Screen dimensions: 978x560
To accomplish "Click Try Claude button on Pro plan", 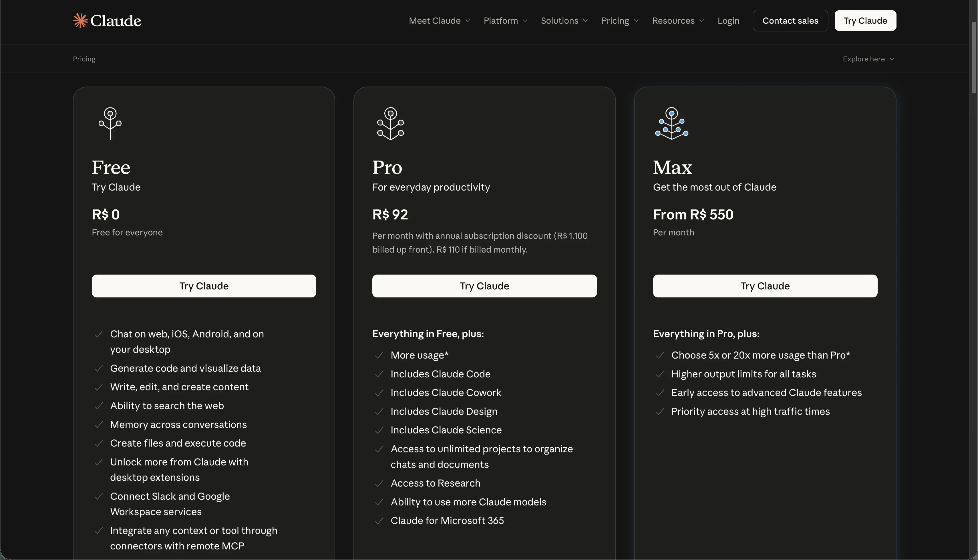I will [x=485, y=286].
